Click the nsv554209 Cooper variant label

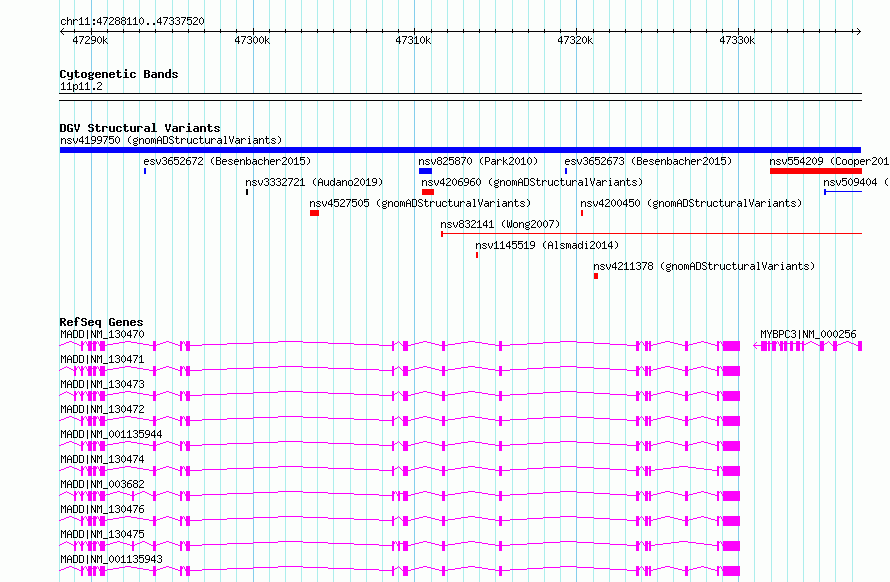829,161
